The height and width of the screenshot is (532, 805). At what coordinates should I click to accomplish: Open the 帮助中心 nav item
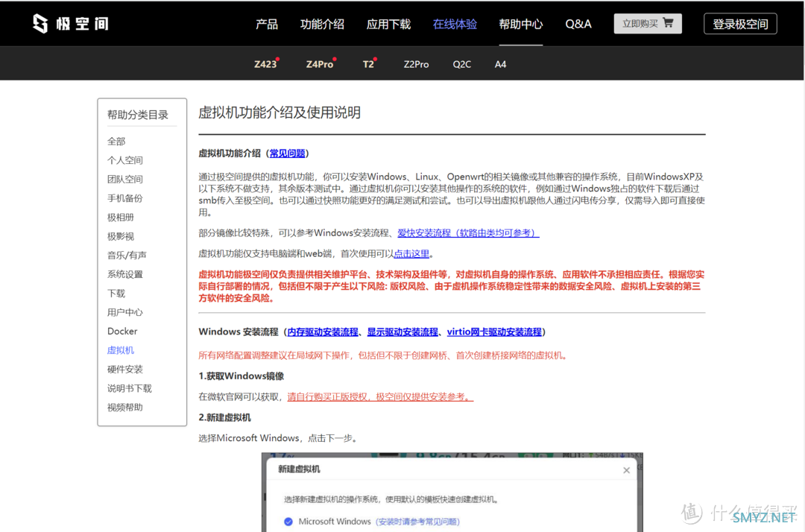(520, 24)
